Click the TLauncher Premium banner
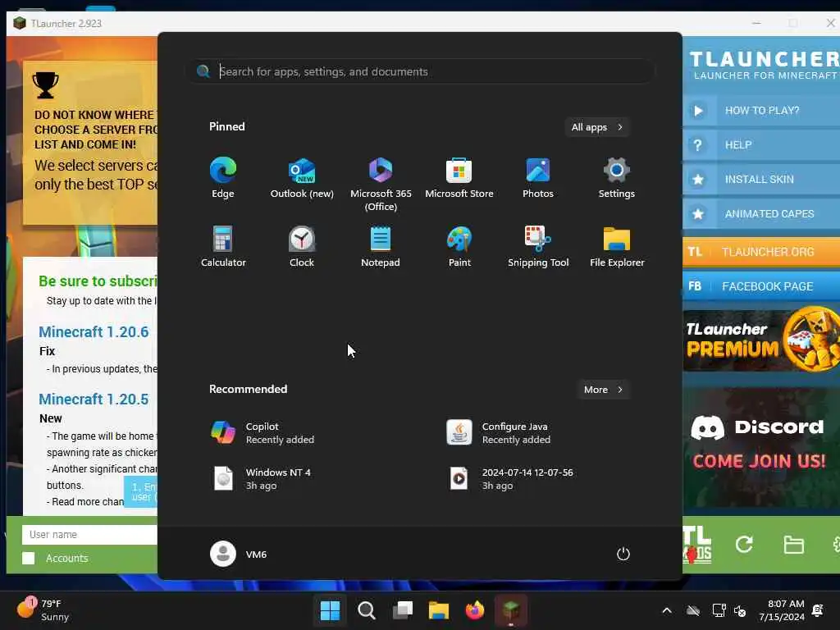Image resolution: width=840 pixels, height=630 pixels. (x=761, y=340)
